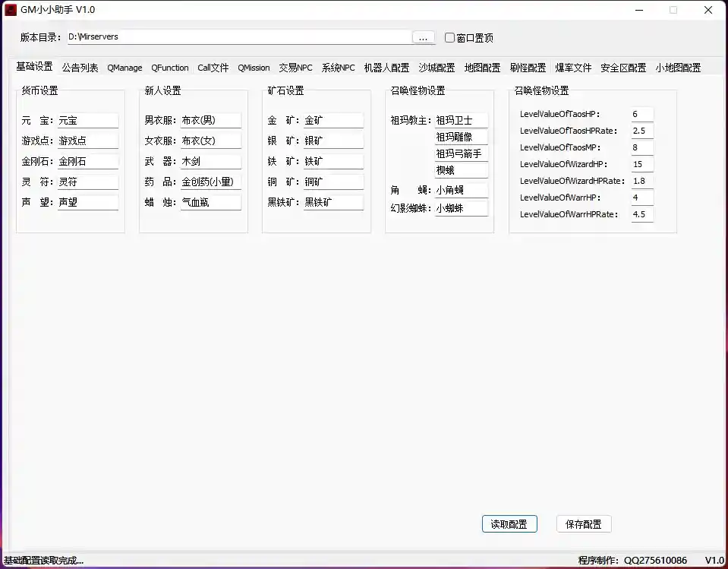Click the 保存配置 button
The width and height of the screenshot is (728, 569).
(x=584, y=524)
